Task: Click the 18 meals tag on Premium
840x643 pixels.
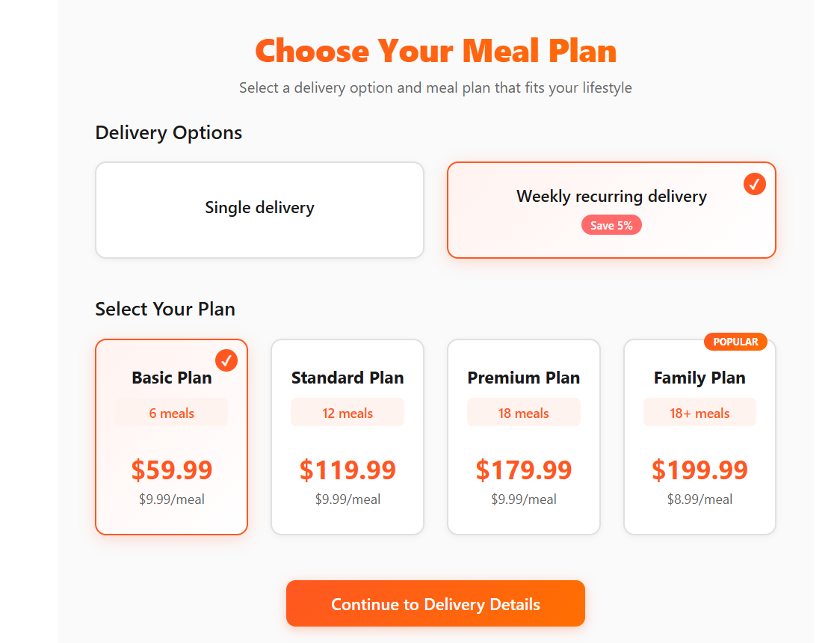Action: tap(524, 413)
